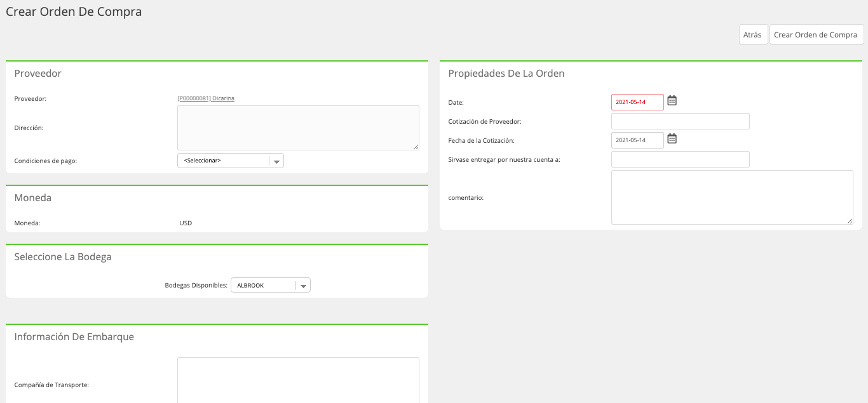868x403 pixels.
Task: Click the Cotización de Proveedor input field
Action: pos(681,121)
